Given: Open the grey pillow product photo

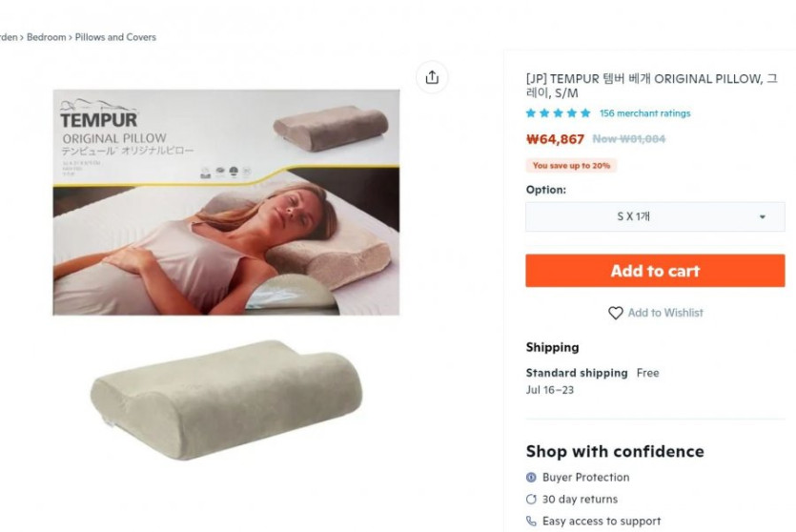Looking at the screenshot, I should pos(227,400).
